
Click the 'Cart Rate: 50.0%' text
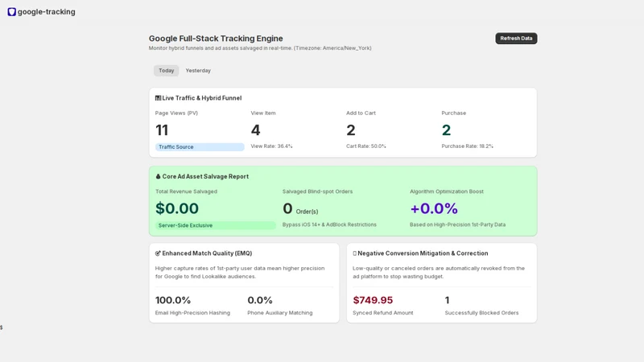point(366,146)
